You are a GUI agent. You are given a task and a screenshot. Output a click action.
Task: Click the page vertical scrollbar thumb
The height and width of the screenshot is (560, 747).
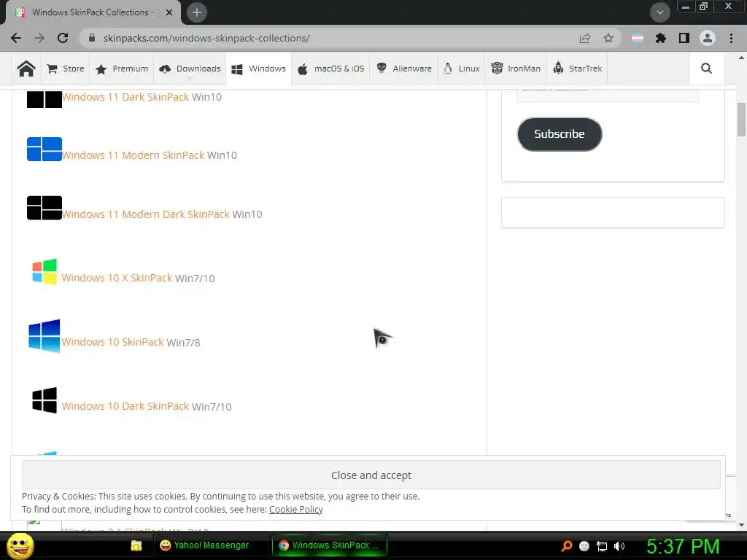pyautogui.click(x=741, y=119)
